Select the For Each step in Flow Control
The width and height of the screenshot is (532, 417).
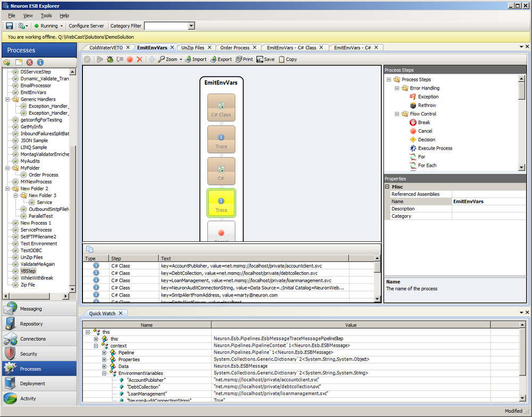[427, 166]
